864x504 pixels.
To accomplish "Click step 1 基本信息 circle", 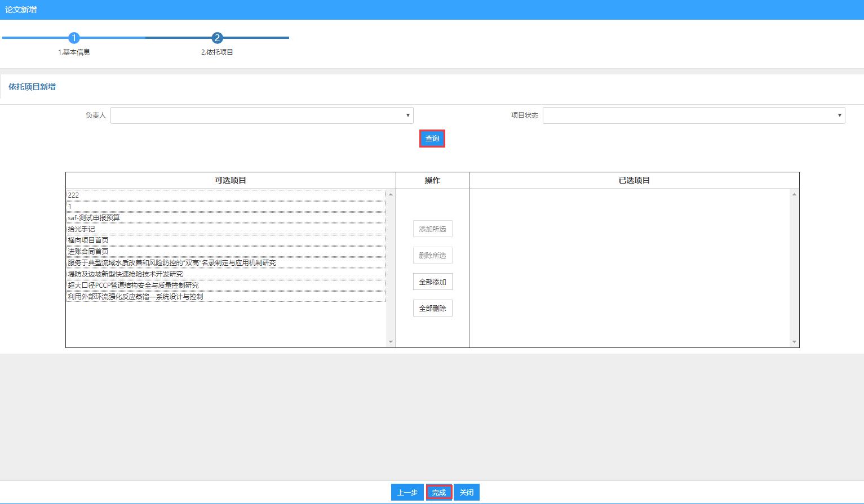I will tap(73, 38).
